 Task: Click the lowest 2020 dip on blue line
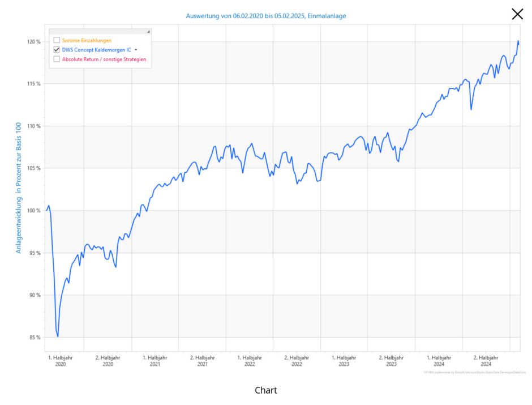(x=58, y=336)
